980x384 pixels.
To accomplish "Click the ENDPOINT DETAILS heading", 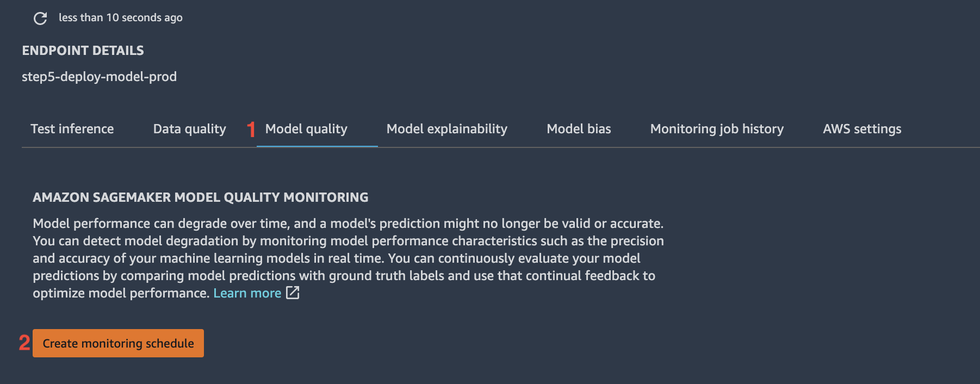I will [83, 51].
